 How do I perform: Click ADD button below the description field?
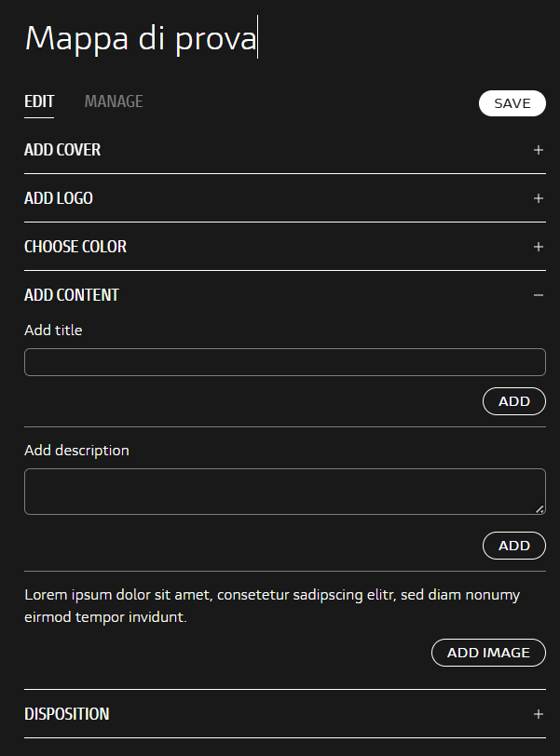pos(514,546)
